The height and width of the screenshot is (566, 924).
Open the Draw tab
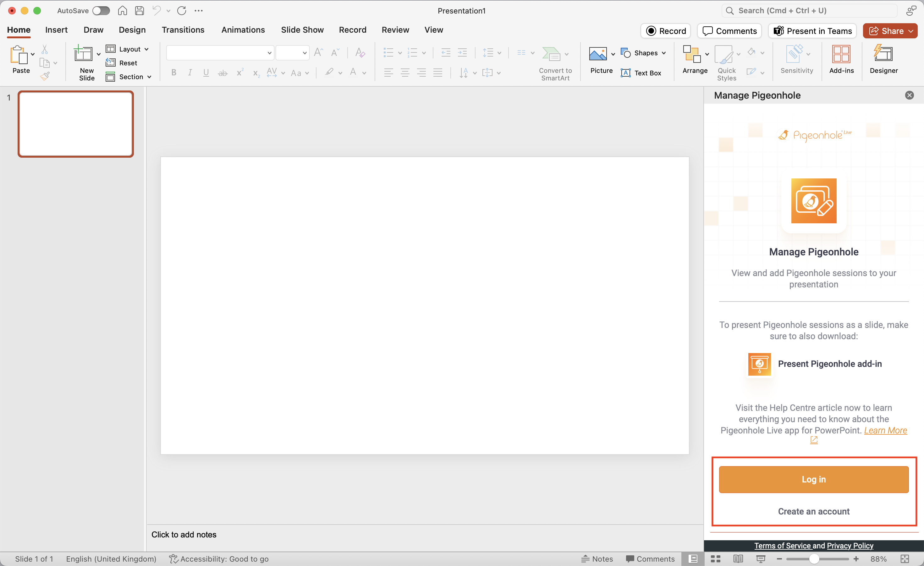click(93, 30)
